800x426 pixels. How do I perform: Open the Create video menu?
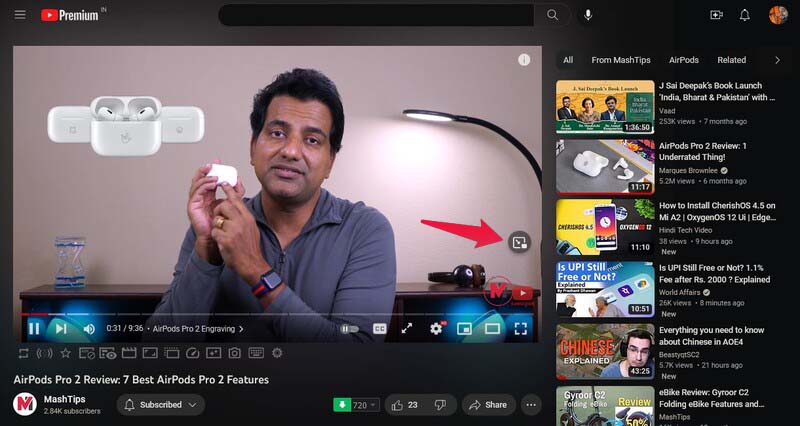pyautogui.click(x=716, y=15)
